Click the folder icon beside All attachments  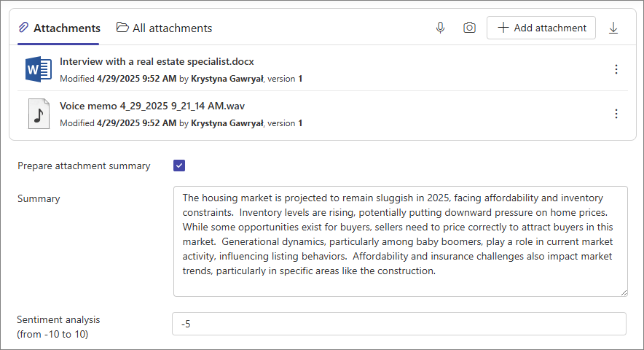pyautogui.click(x=122, y=27)
